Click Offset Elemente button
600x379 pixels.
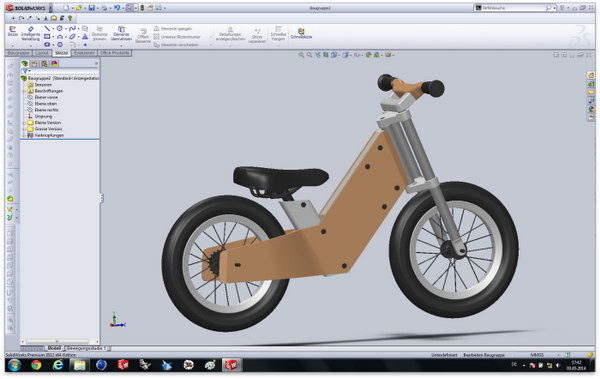tap(143, 36)
